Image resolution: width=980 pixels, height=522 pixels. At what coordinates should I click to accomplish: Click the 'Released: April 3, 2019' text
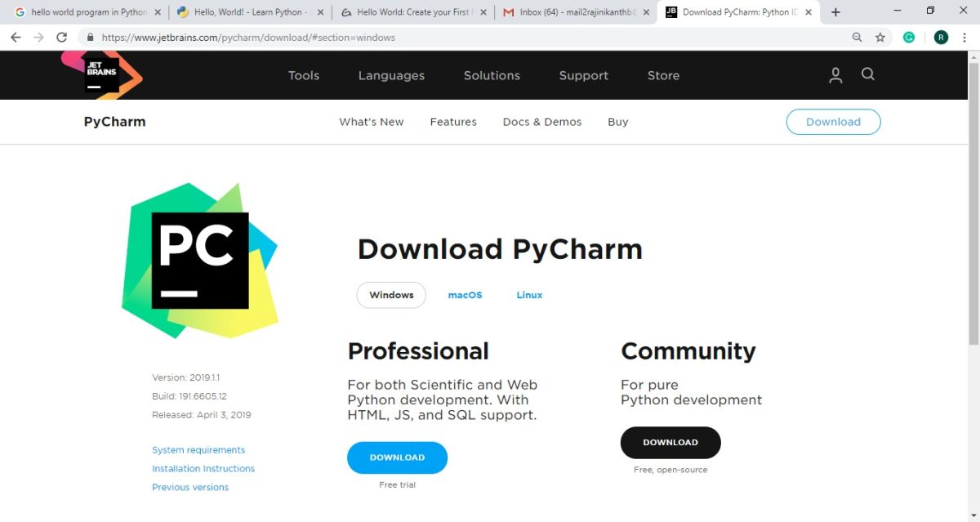click(x=201, y=415)
